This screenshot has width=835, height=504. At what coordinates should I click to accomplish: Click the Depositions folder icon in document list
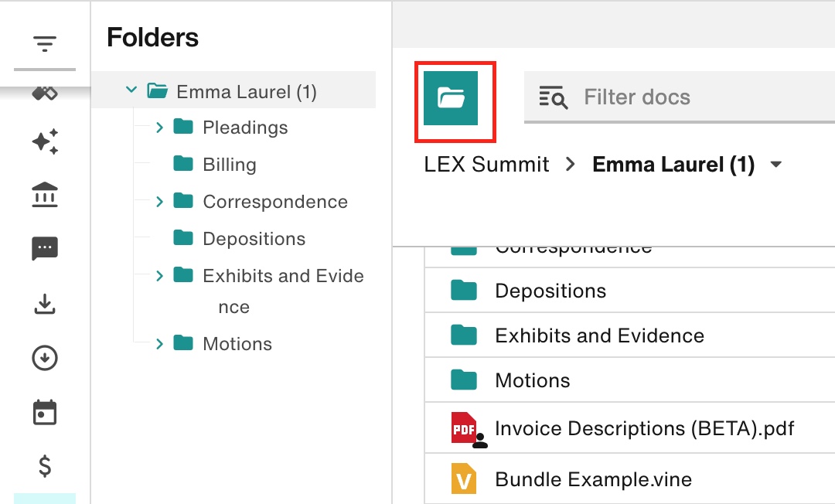(x=463, y=290)
